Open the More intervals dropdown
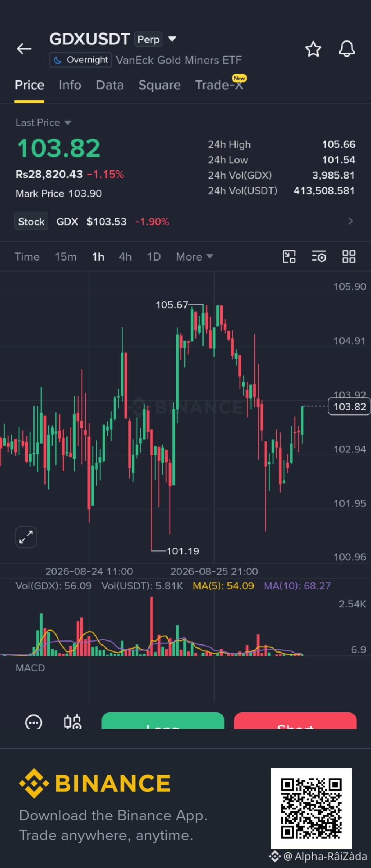 (194, 257)
